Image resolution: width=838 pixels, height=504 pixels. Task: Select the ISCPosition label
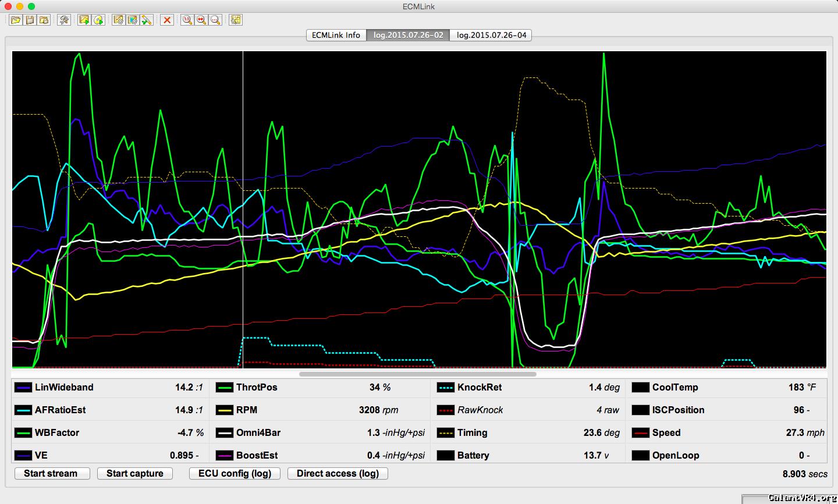point(678,410)
